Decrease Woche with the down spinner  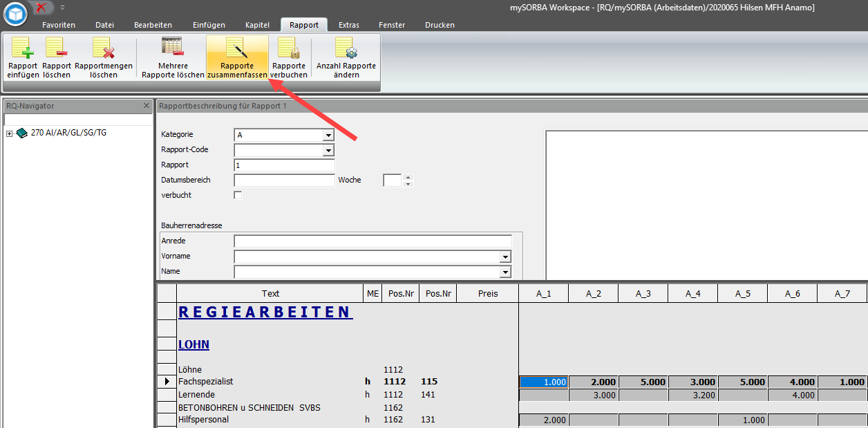408,184
